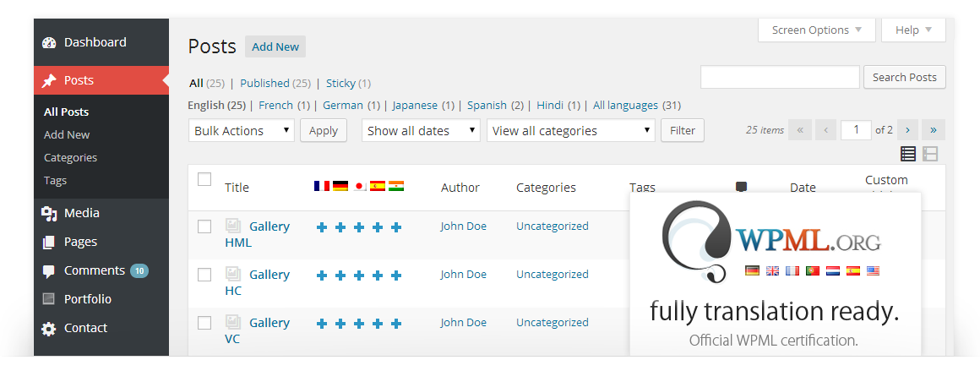The height and width of the screenshot is (371, 980).
Task: Open the Media menu in sidebar
Action: [x=82, y=213]
